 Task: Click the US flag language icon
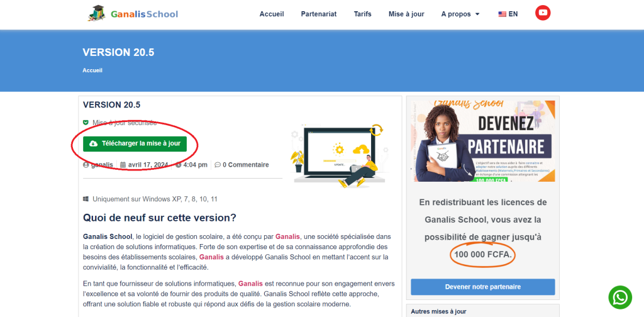click(x=502, y=14)
